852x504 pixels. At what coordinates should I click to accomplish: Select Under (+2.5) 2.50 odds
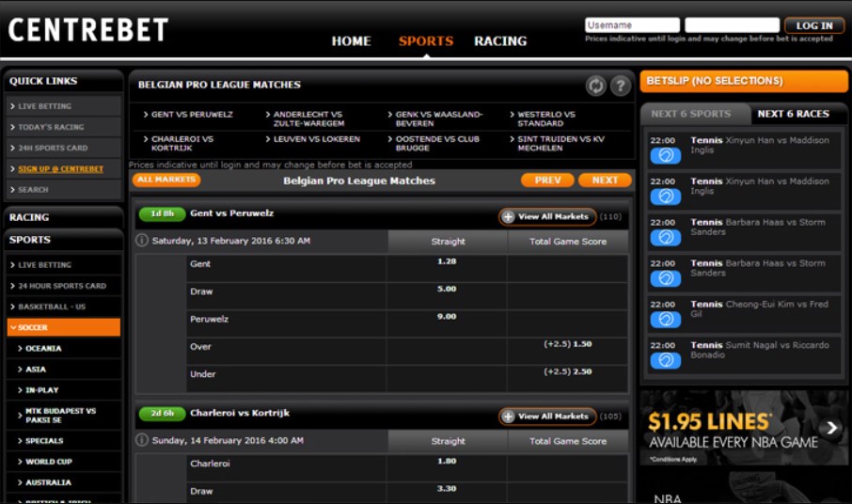point(568,372)
